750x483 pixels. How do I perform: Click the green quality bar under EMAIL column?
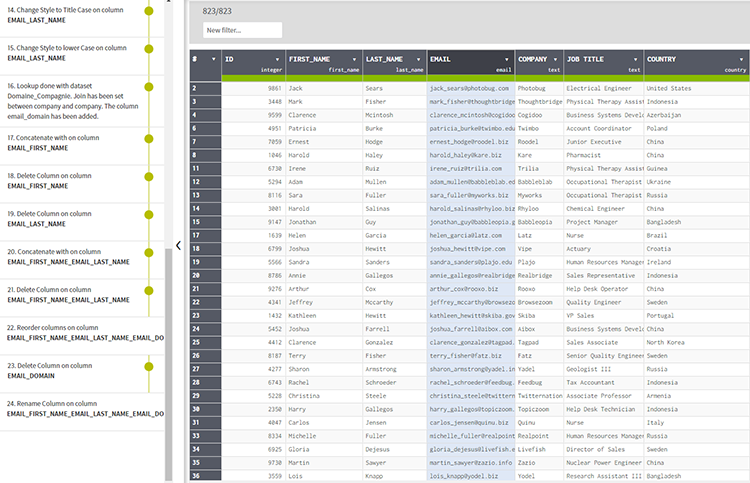(471, 78)
